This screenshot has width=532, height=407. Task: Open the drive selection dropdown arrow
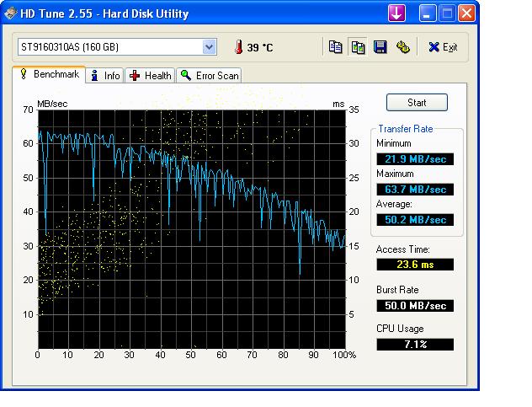(x=209, y=47)
